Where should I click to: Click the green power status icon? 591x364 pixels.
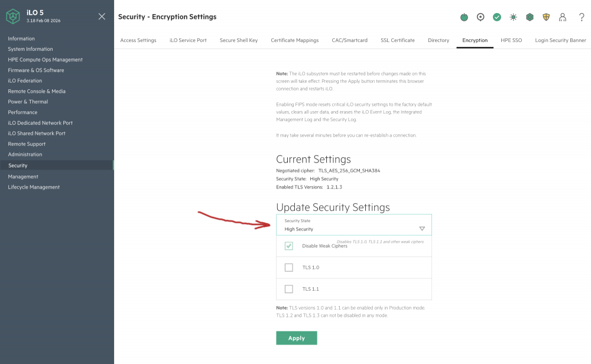click(464, 17)
